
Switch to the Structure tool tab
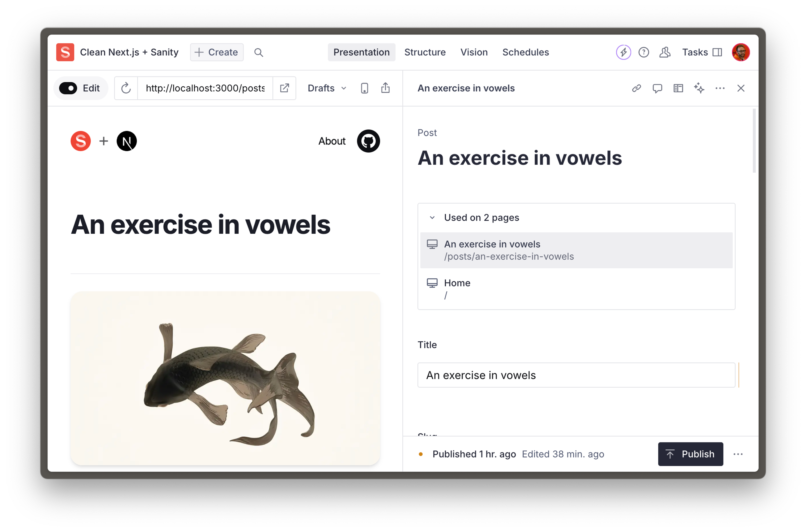(x=425, y=52)
